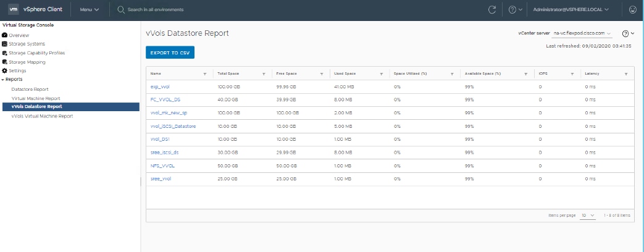Open the sree_iscsi_ds datastore link
644x252 pixels.
click(x=165, y=153)
